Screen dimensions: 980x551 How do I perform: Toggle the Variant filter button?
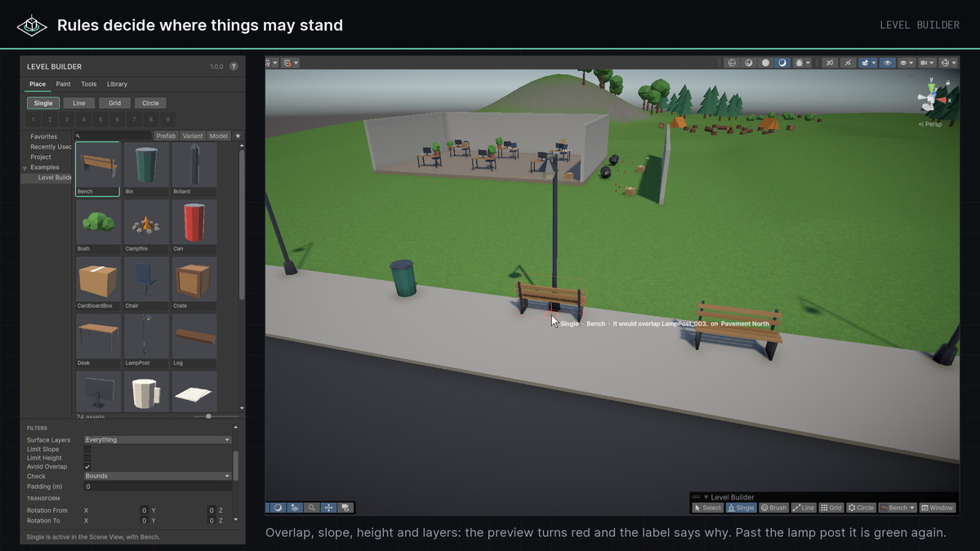tap(193, 136)
